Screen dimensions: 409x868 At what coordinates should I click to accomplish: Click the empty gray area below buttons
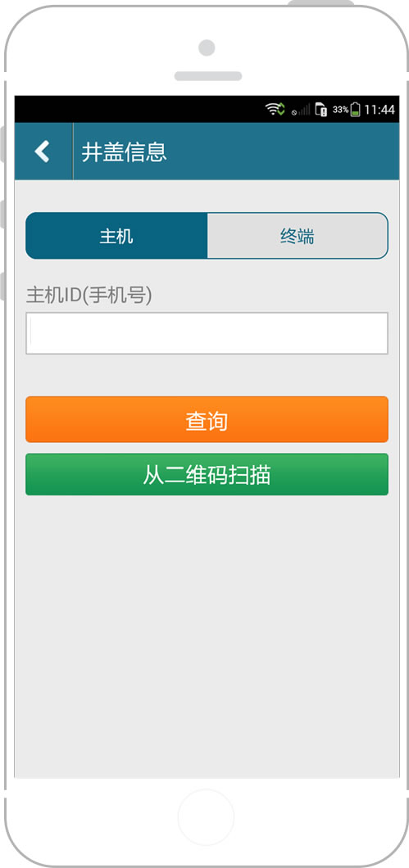click(207, 636)
